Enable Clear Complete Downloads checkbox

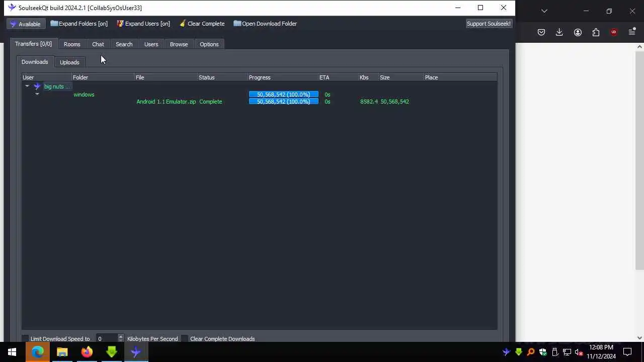pyautogui.click(x=185, y=339)
